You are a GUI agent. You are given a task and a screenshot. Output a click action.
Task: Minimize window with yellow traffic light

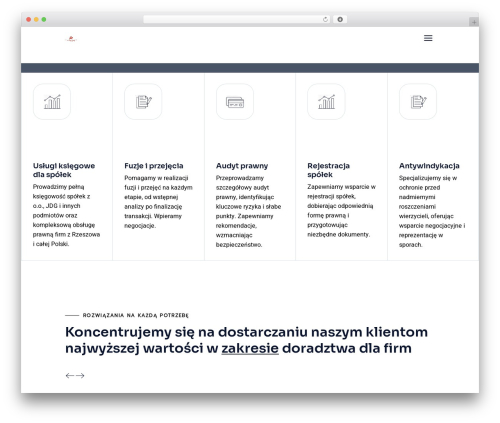tap(36, 19)
